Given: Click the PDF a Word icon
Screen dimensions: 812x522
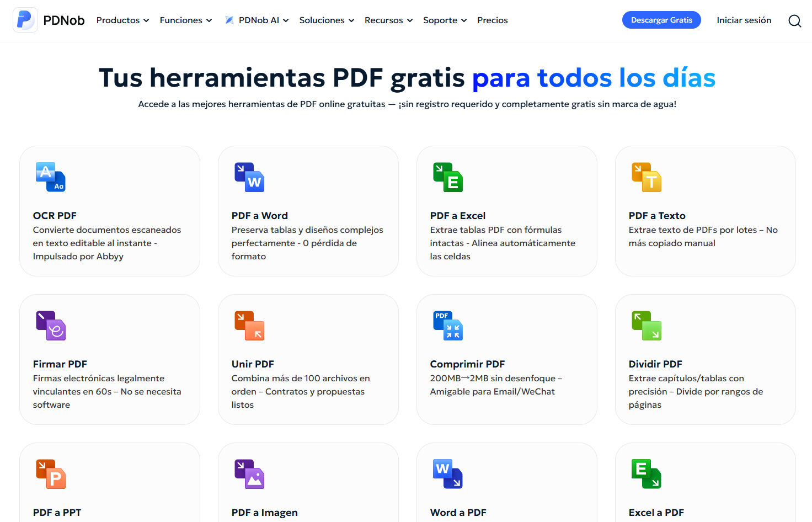Looking at the screenshot, I should tap(249, 177).
